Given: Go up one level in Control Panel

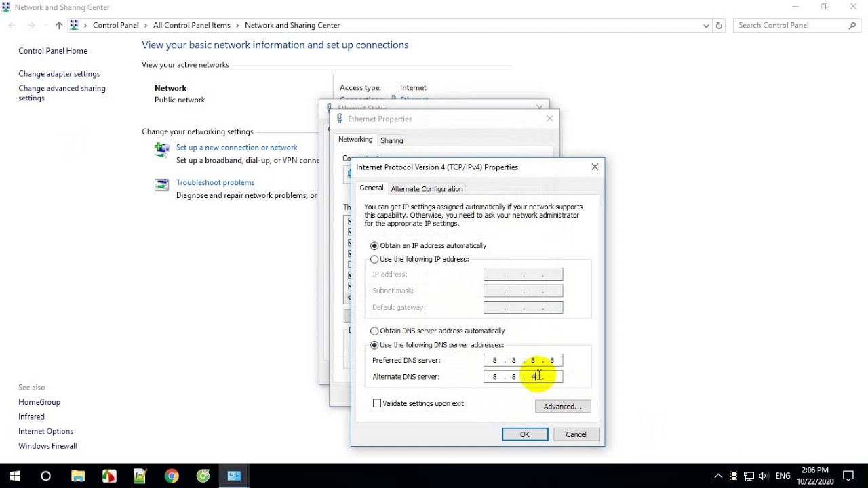Looking at the screenshot, I should 59,25.
